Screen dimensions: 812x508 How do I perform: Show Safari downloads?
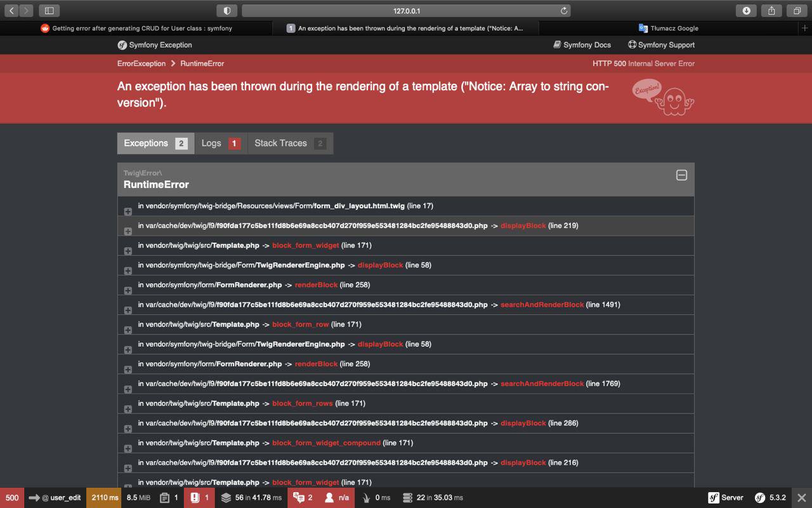click(747, 10)
